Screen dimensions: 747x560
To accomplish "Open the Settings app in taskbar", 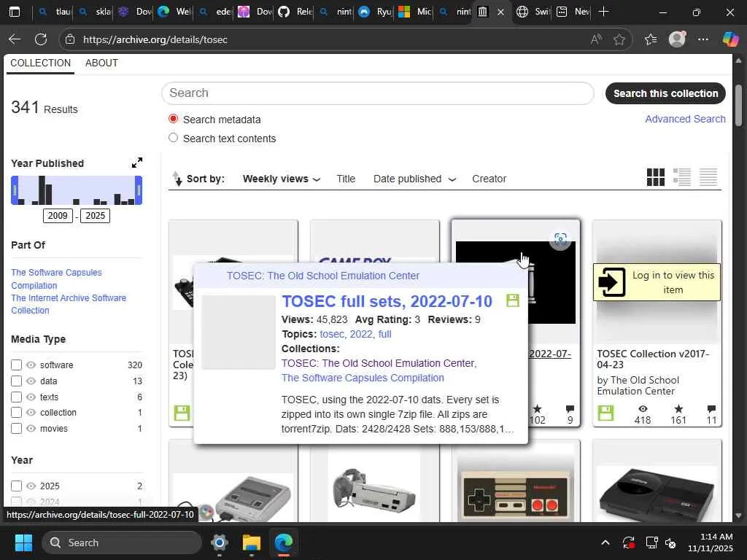I will coord(219,542).
